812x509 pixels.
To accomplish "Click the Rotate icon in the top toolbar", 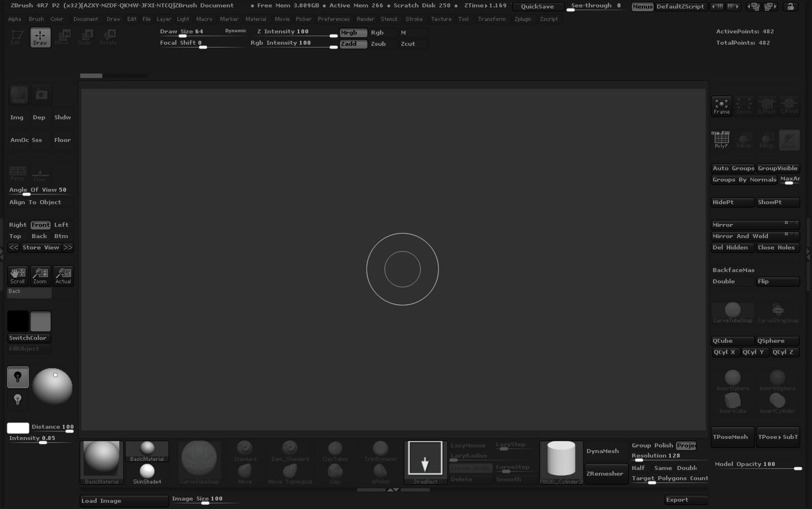I will point(108,36).
